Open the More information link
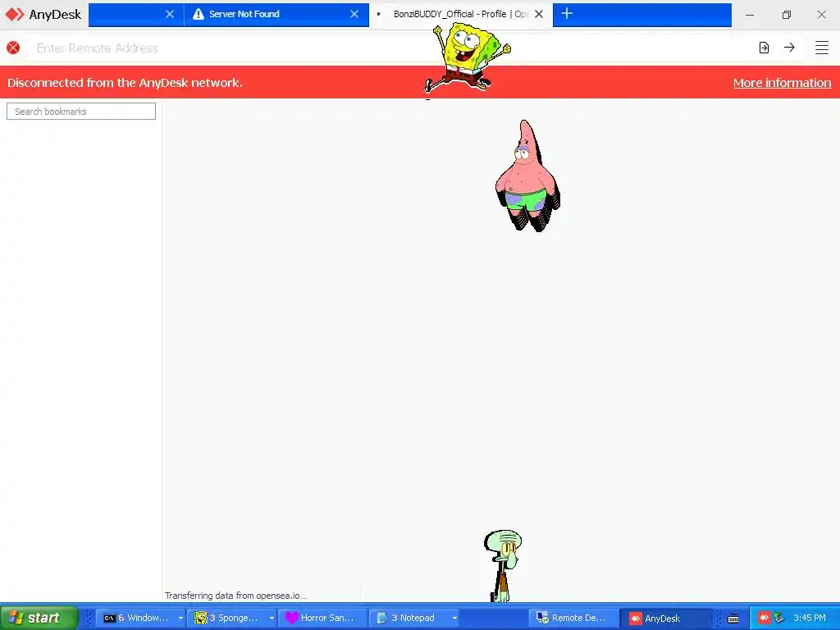This screenshot has height=630, width=840. pyautogui.click(x=782, y=83)
